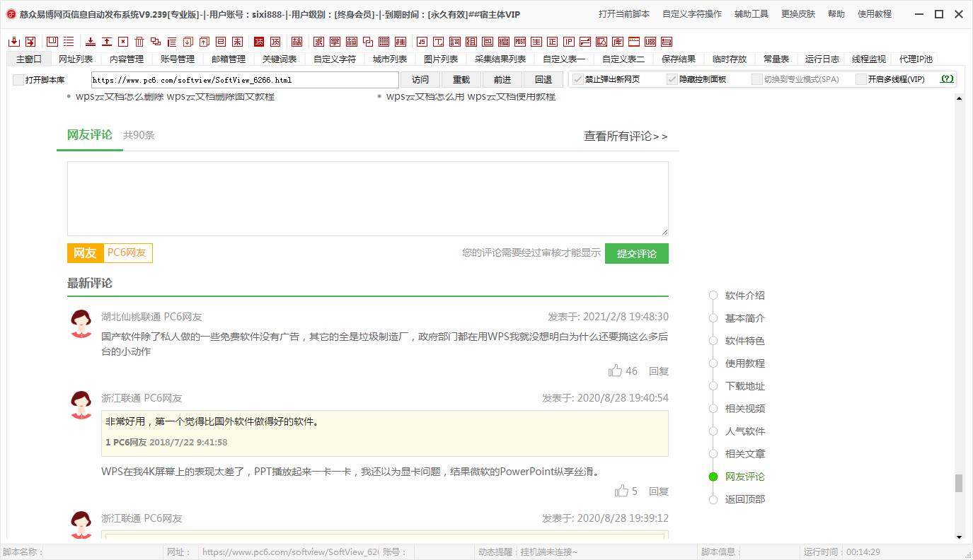The image size is (973, 560).
Task: Click the URL address input field
Action: (x=245, y=80)
